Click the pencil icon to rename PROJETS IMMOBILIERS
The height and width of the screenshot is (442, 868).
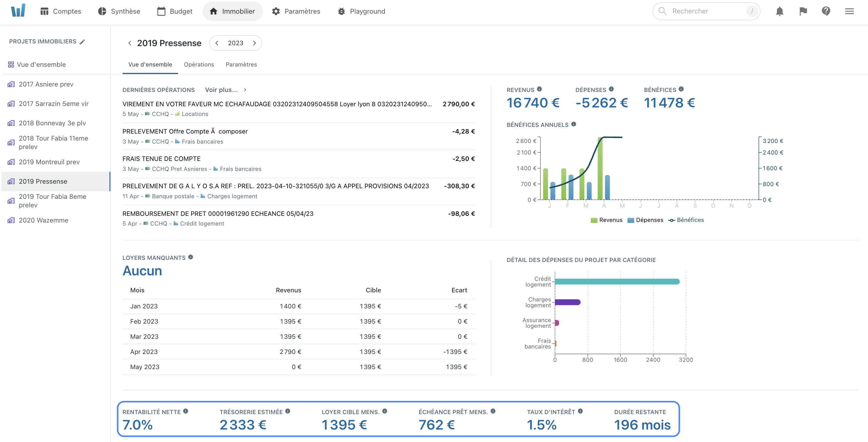coord(82,42)
